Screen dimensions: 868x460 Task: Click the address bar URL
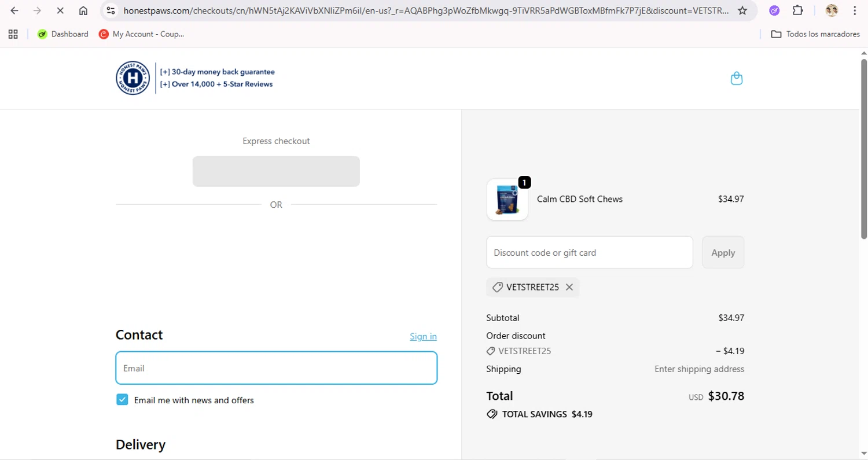[425, 10]
